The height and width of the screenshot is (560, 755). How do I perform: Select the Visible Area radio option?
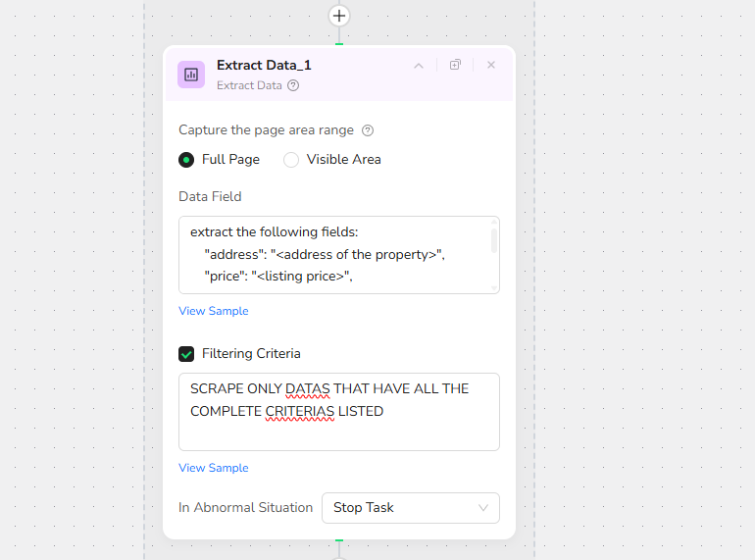[291, 160]
